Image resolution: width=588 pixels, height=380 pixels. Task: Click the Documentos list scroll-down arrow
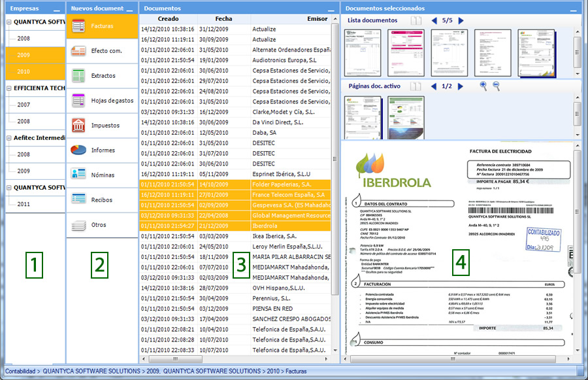click(x=335, y=351)
